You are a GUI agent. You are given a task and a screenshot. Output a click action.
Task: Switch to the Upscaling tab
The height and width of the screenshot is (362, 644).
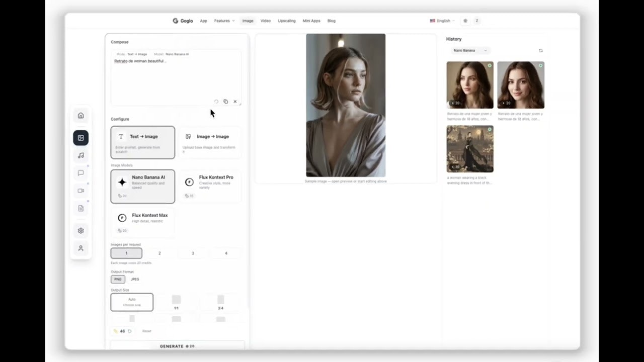286,21
